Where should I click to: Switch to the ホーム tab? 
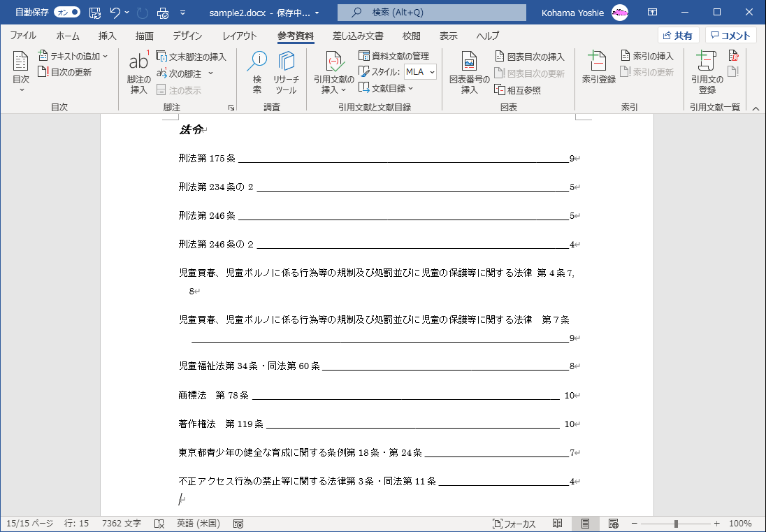coord(67,36)
